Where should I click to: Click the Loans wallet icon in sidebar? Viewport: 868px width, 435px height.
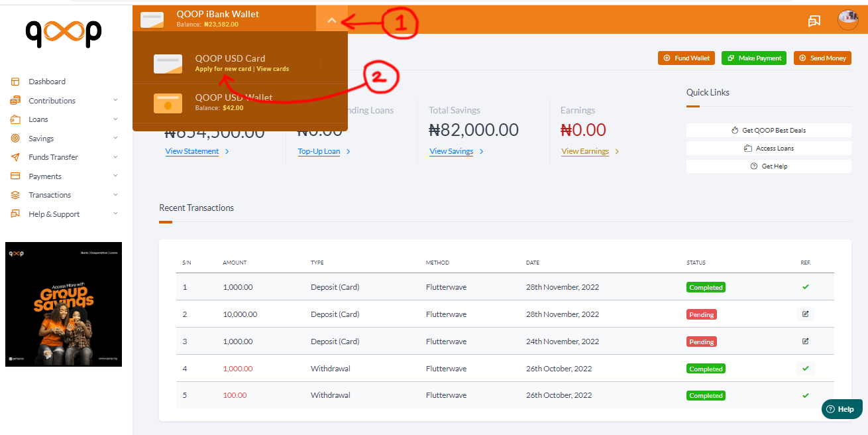pos(15,119)
